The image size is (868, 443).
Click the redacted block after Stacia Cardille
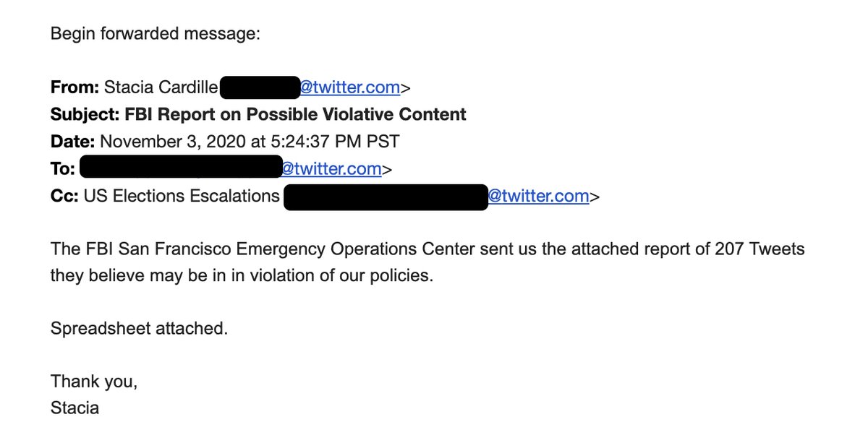click(x=259, y=88)
